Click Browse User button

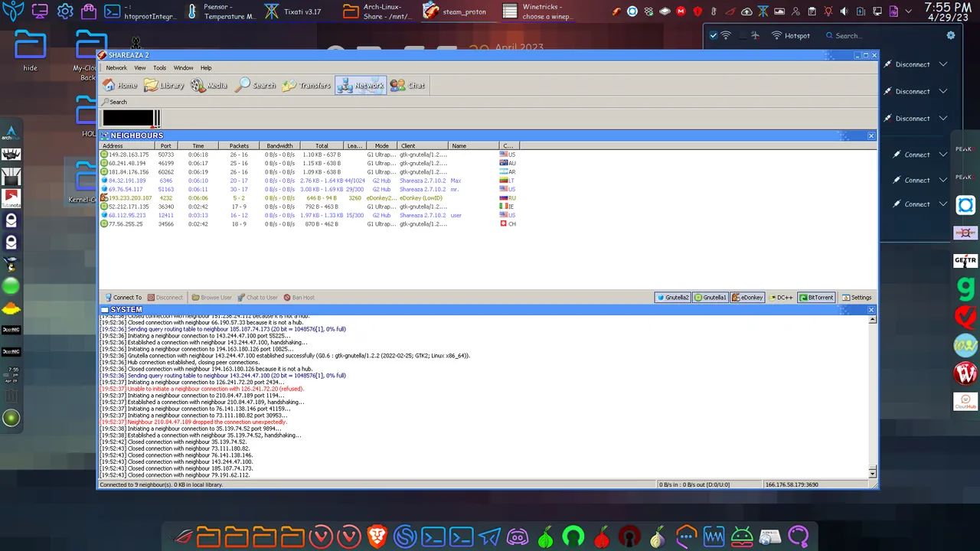pos(211,298)
